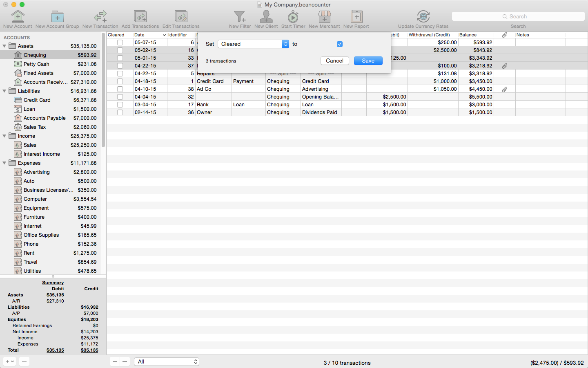The height and width of the screenshot is (368, 588).
Task: Click the New Filter funnel icon
Action: [240, 17]
